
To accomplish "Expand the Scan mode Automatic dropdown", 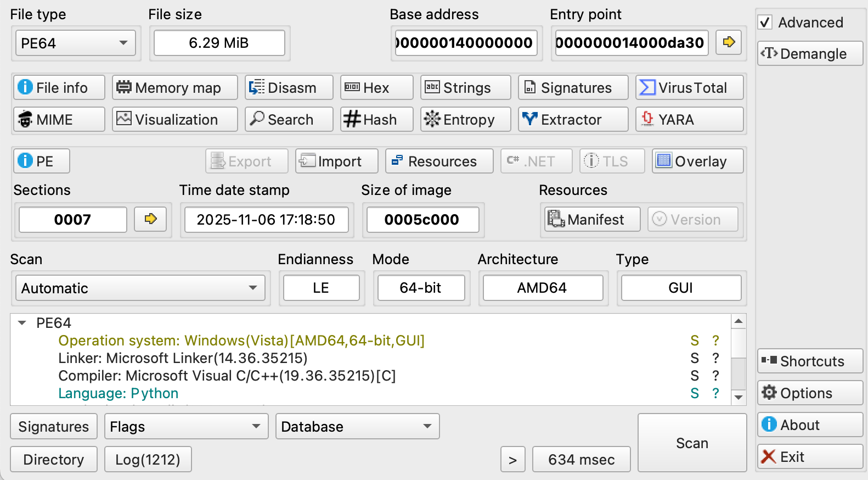I will point(140,288).
